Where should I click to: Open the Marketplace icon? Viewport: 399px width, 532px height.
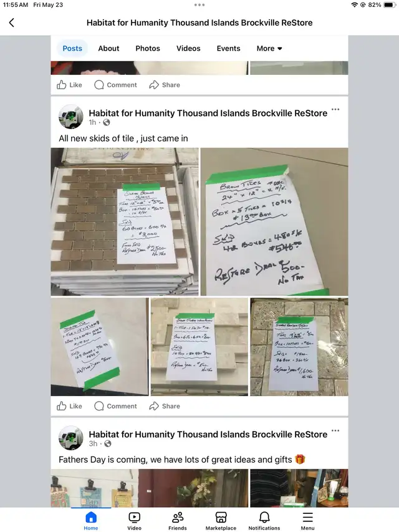click(x=221, y=518)
